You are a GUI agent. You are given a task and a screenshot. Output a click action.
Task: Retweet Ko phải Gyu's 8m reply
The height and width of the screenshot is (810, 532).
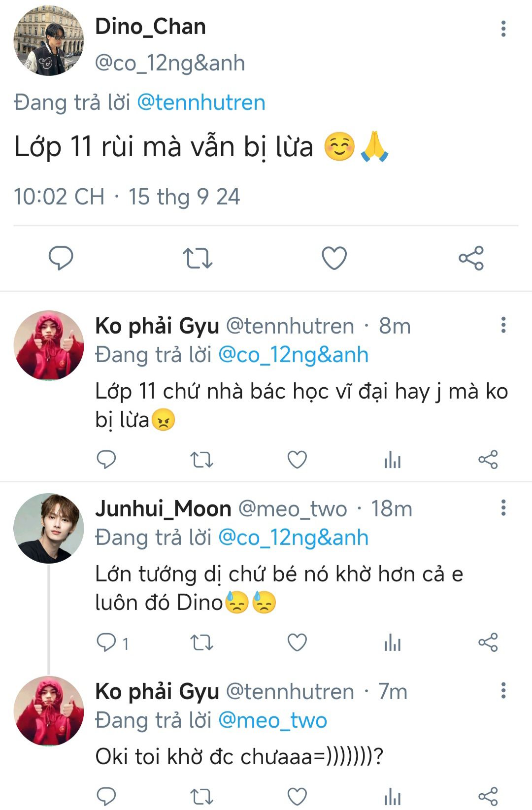[x=201, y=460]
